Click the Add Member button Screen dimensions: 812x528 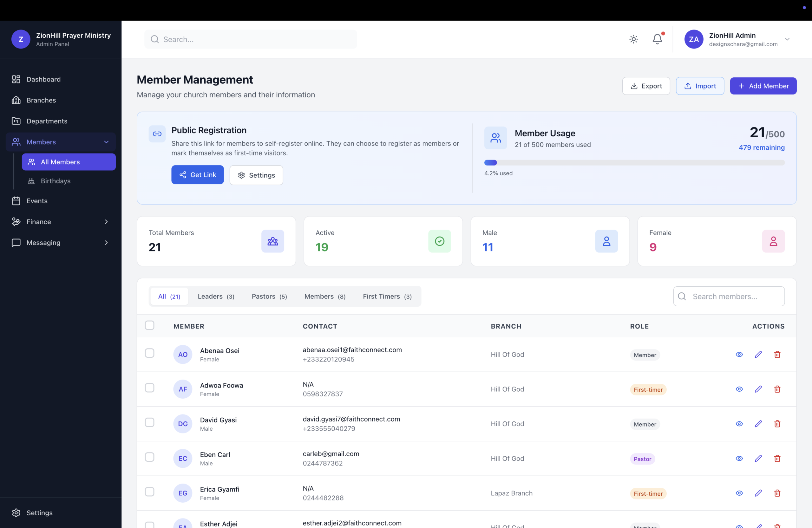(763, 86)
